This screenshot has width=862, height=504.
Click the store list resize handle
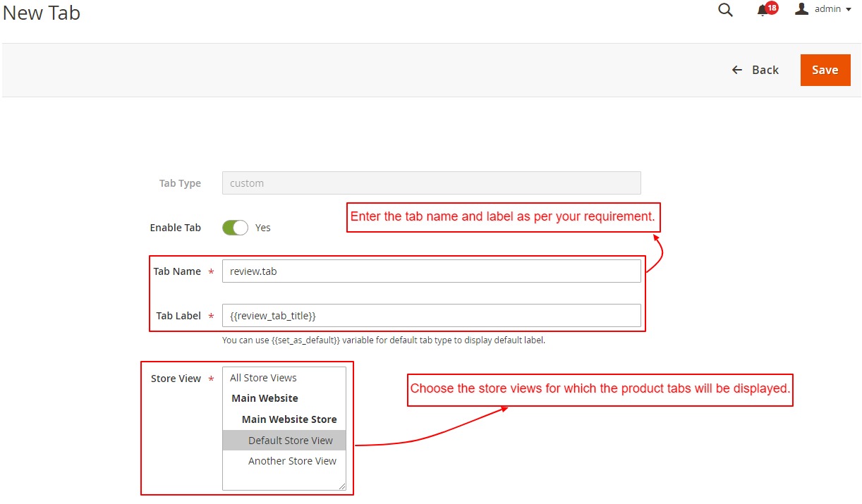tap(343, 487)
